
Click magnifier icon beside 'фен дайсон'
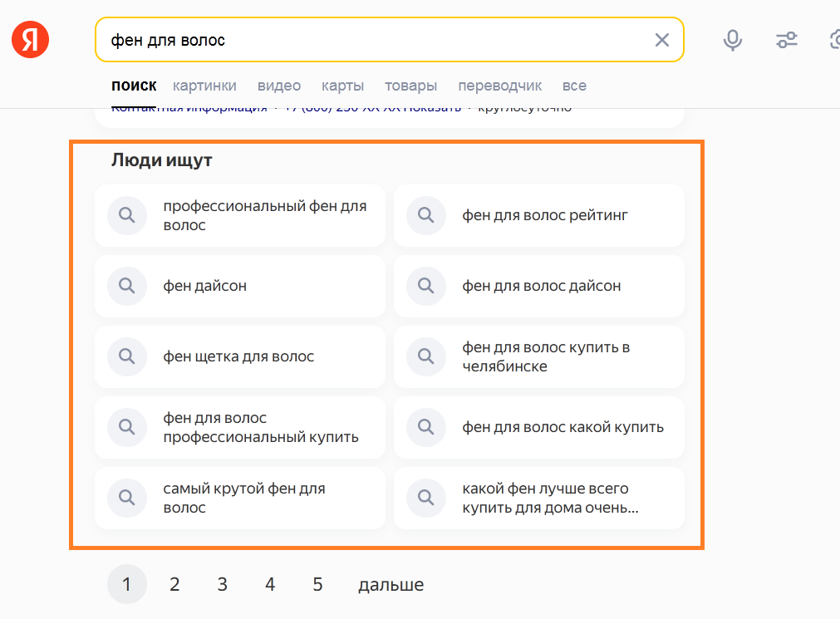click(x=127, y=286)
